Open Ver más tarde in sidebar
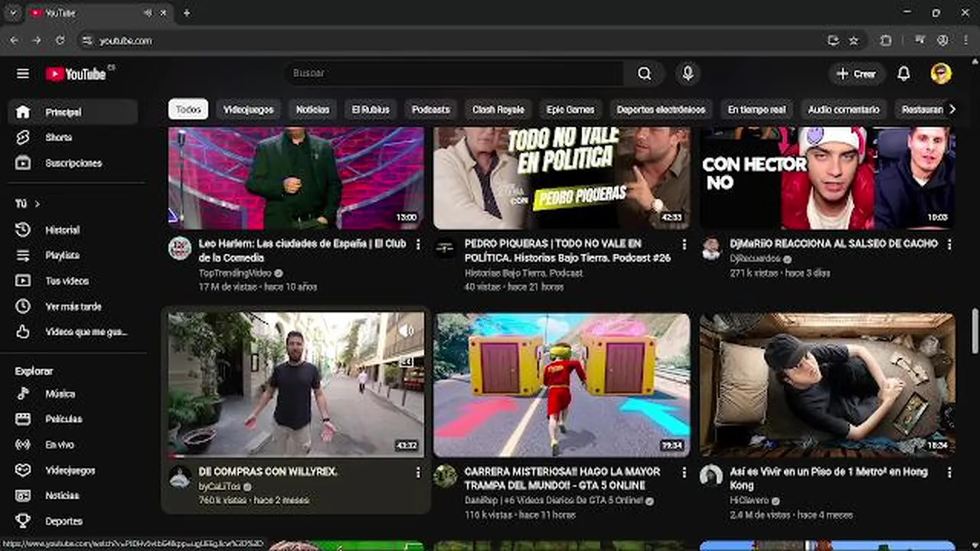Screen dimensions: 980x551 point(73,306)
